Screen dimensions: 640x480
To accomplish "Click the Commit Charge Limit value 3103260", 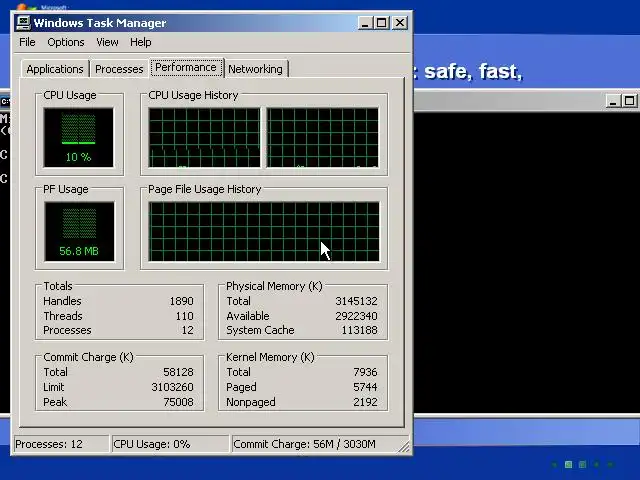I will (172, 387).
